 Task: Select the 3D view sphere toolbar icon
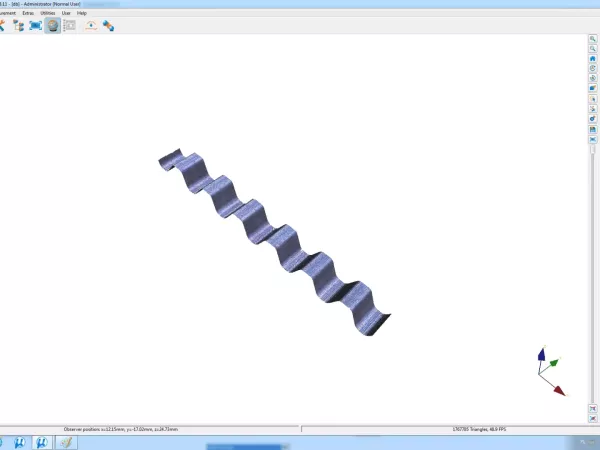(52, 25)
